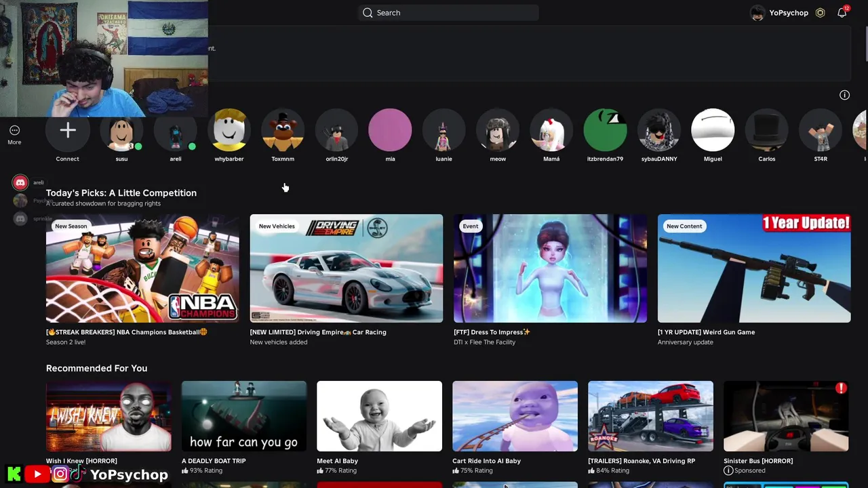The height and width of the screenshot is (488, 868).
Task: Click the Sponsored info icon under Sinister Bus
Action: click(728, 470)
